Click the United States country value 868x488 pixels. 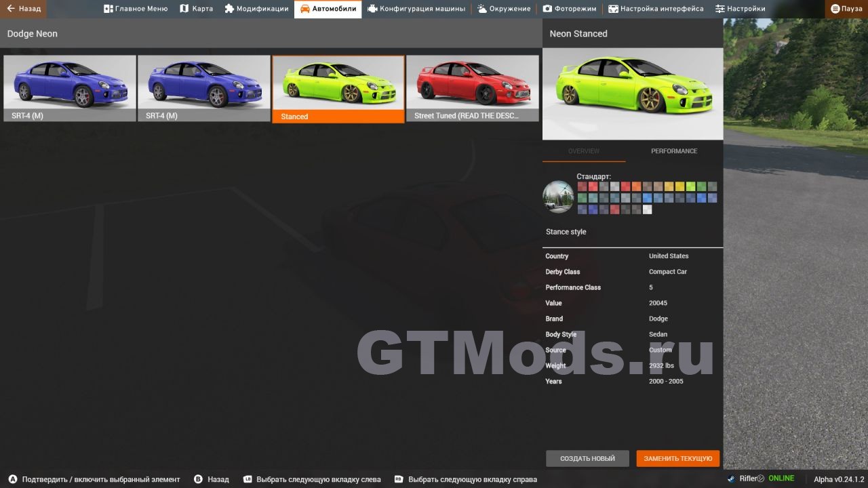point(669,256)
